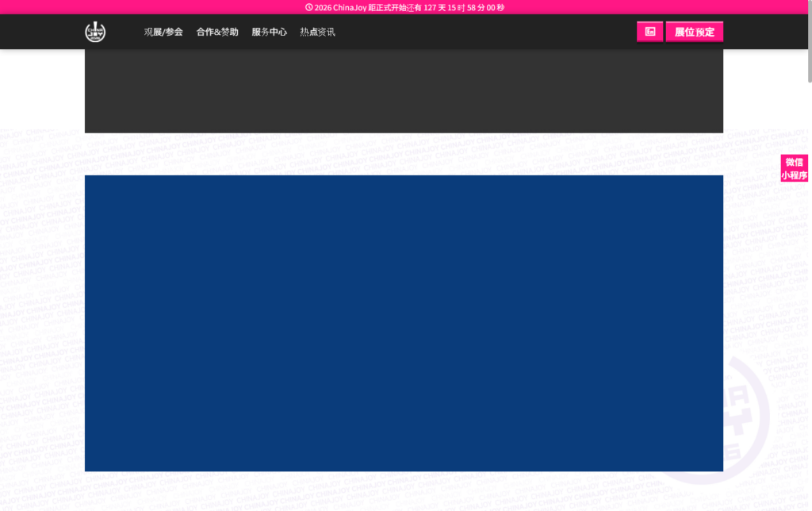Click the scrollbar track below the thumb
The height and width of the screenshot is (511, 812).
point(808,317)
